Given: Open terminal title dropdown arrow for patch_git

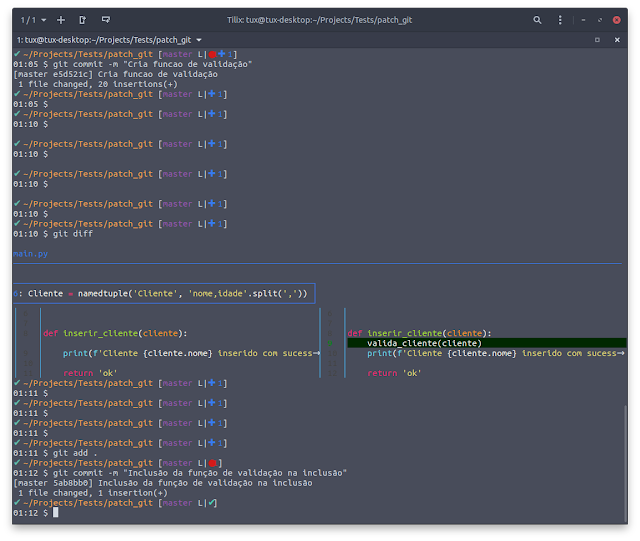Looking at the screenshot, I should (x=199, y=40).
